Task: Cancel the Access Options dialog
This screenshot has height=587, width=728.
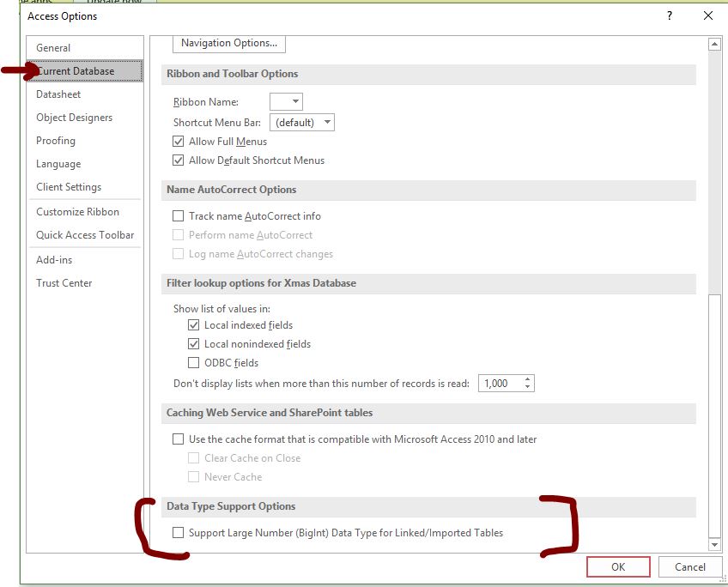Action: [689, 567]
